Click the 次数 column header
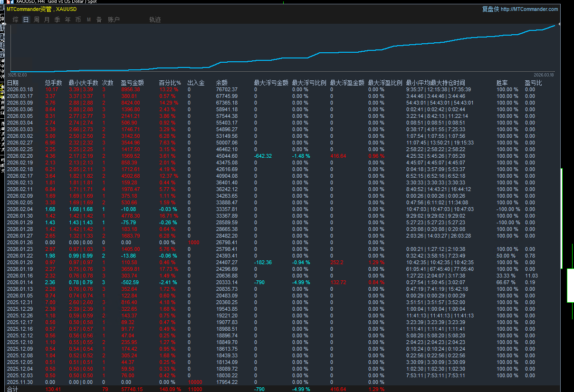Image resolution: width=574 pixels, height=392 pixels. [108, 83]
